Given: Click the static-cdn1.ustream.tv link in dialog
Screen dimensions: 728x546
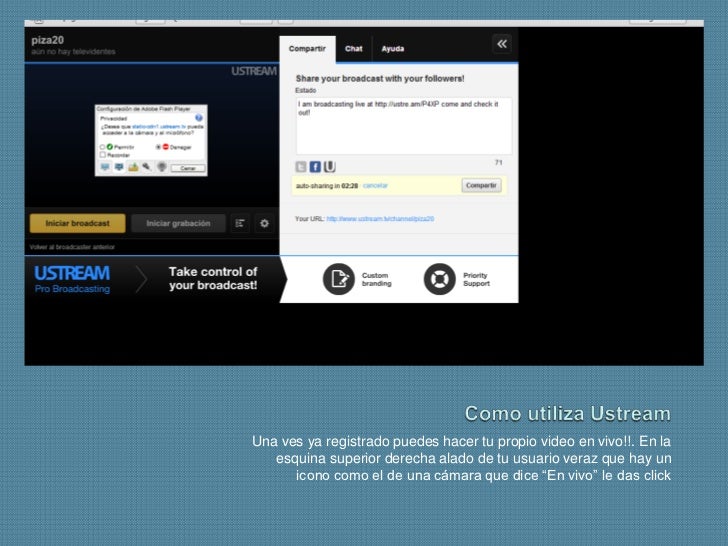Looking at the screenshot, I should [x=159, y=126].
